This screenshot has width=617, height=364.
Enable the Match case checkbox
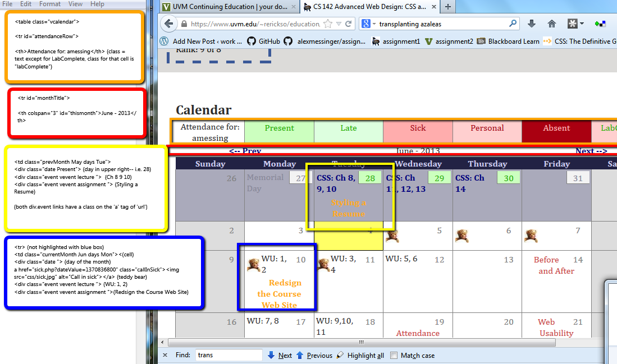[x=394, y=355]
